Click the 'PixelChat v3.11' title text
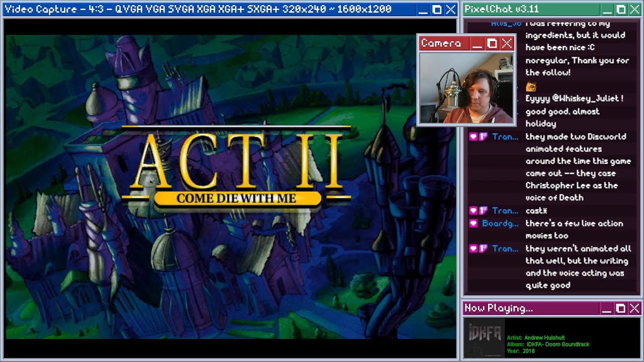This screenshot has width=644, height=362. [x=502, y=10]
